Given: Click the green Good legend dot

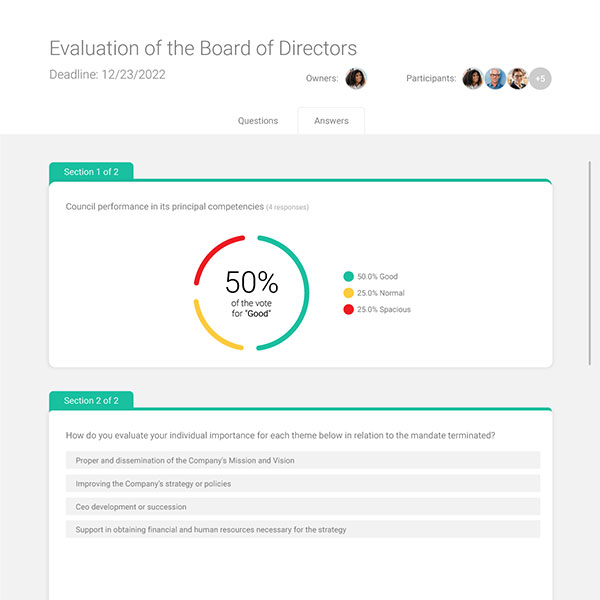Looking at the screenshot, I should pyautogui.click(x=348, y=276).
